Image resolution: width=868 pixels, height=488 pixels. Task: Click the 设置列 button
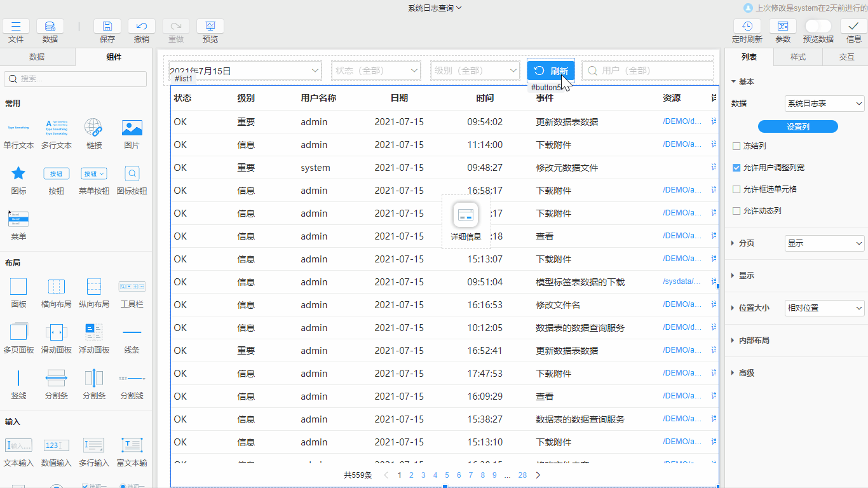coord(797,126)
